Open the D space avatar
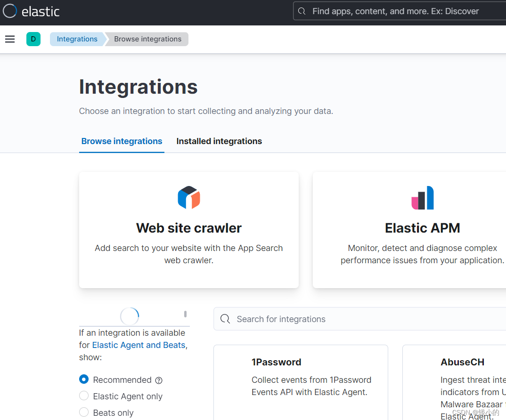The image size is (506, 420). [x=33, y=39]
